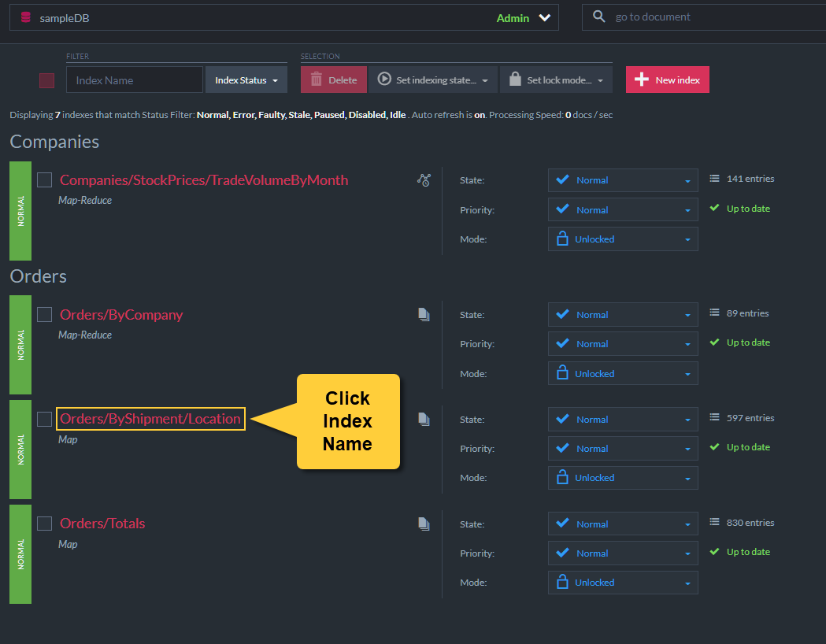This screenshot has height=644, width=826.
Task: Open Mode dropdown for Orders/ByShipment/Location
Action: click(x=623, y=478)
